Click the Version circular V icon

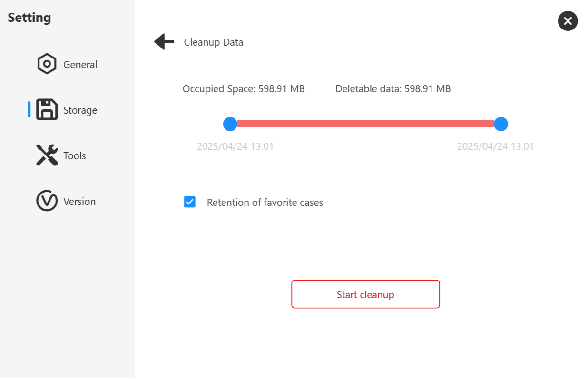(47, 201)
